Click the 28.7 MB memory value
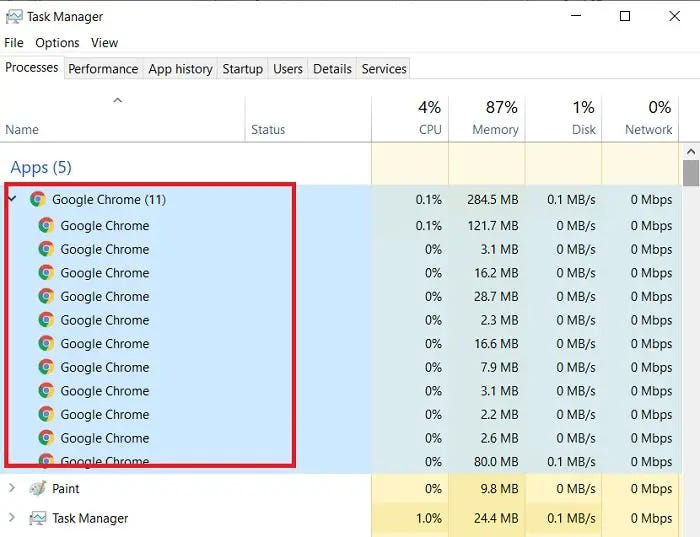The image size is (700, 537). coord(496,297)
